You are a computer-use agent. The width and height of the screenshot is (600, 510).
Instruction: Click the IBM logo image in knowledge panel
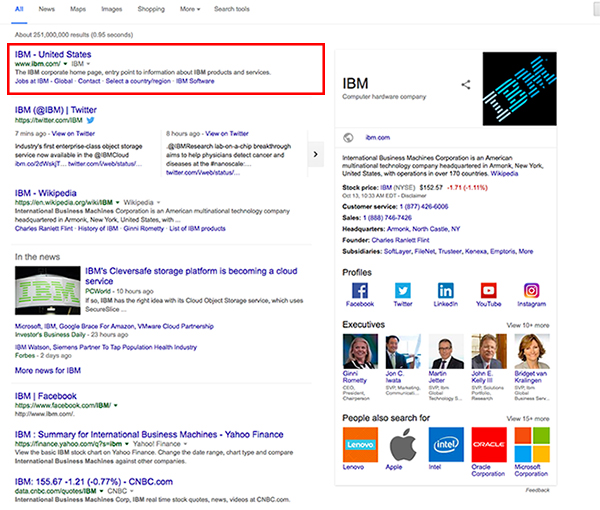point(519,89)
